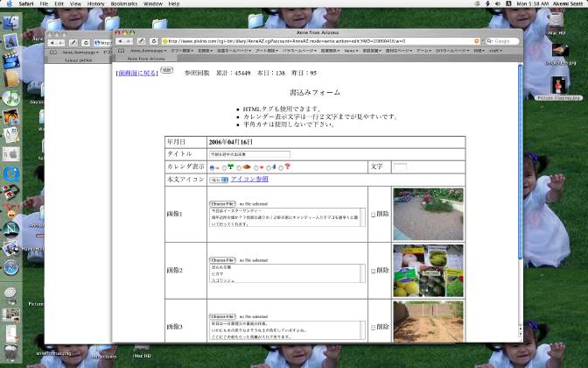Click the front window's AutoFill pencil button
The width and height of the screenshot is (588, 368).
[x=141, y=41]
